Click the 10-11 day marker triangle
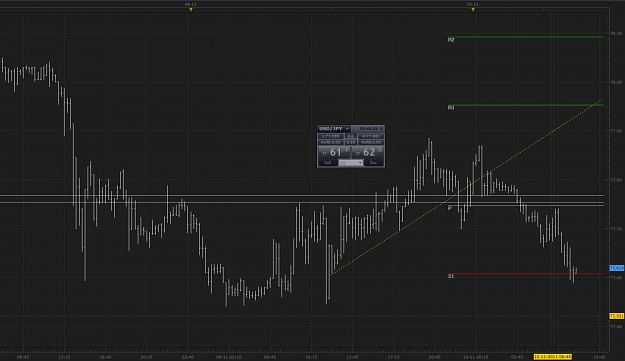Screen dimensions: 625x361 473,10
